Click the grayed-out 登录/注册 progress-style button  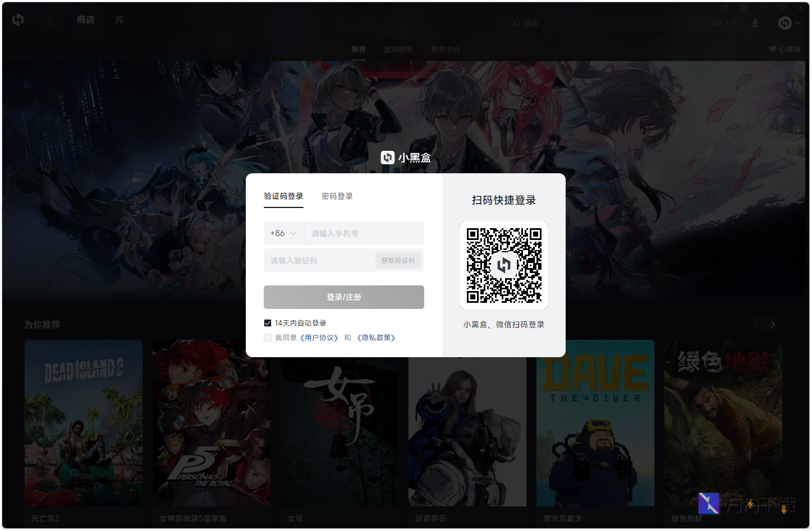[343, 297]
